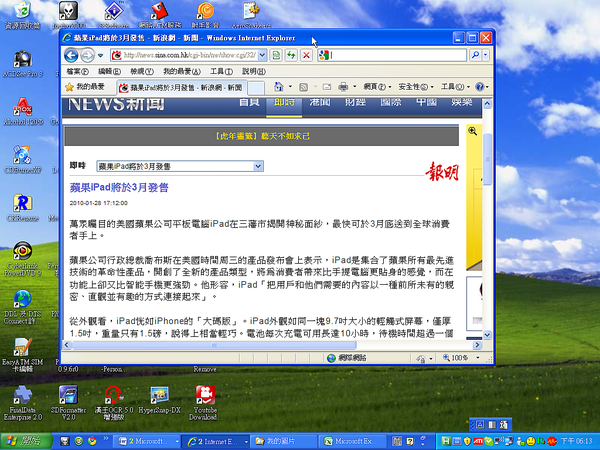Click the blue Help question mark icon

click(x=480, y=87)
